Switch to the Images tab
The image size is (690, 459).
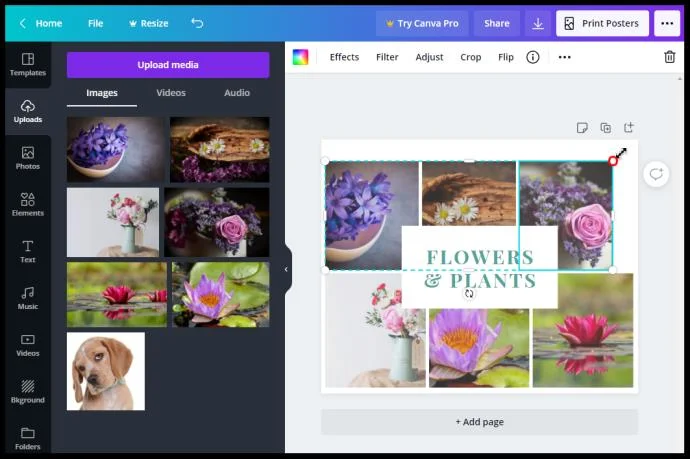point(102,93)
